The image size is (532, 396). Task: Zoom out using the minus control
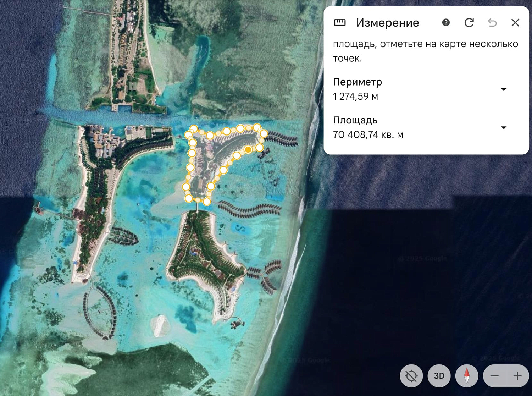(493, 375)
